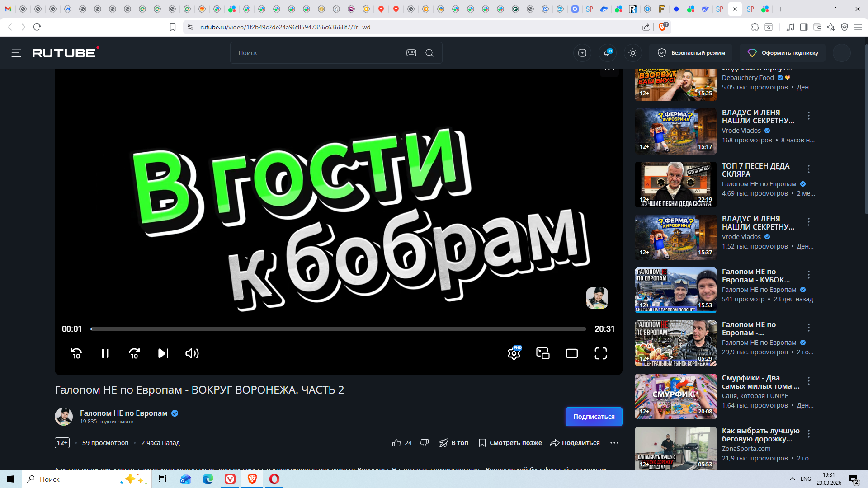Click Подписаться button
This screenshot has height=488, width=868.
click(594, 417)
